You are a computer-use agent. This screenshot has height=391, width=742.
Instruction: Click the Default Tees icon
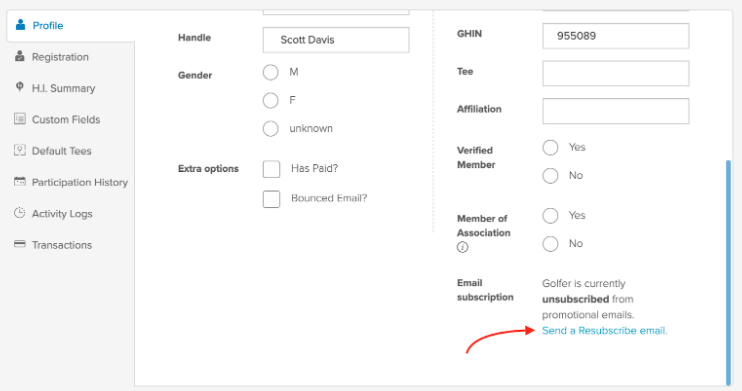20,150
